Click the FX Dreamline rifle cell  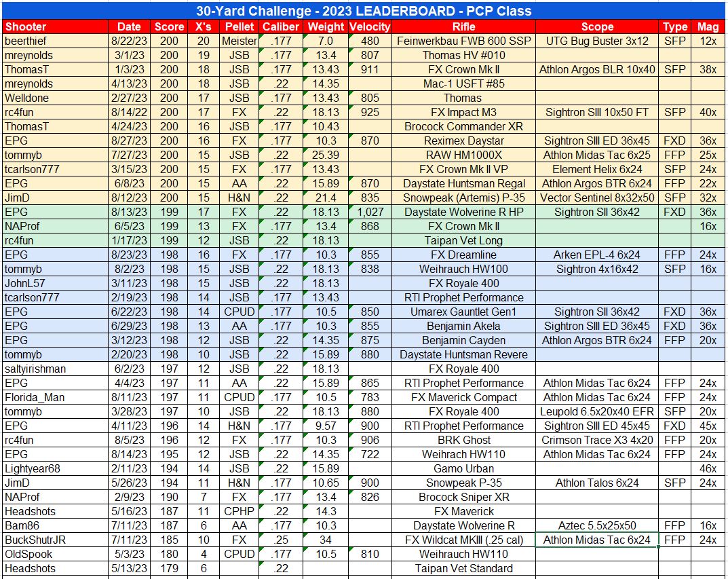click(x=463, y=255)
